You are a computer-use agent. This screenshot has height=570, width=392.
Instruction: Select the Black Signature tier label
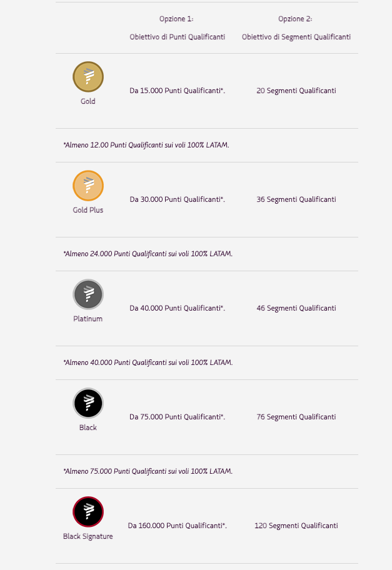click(x=88, y=536)
